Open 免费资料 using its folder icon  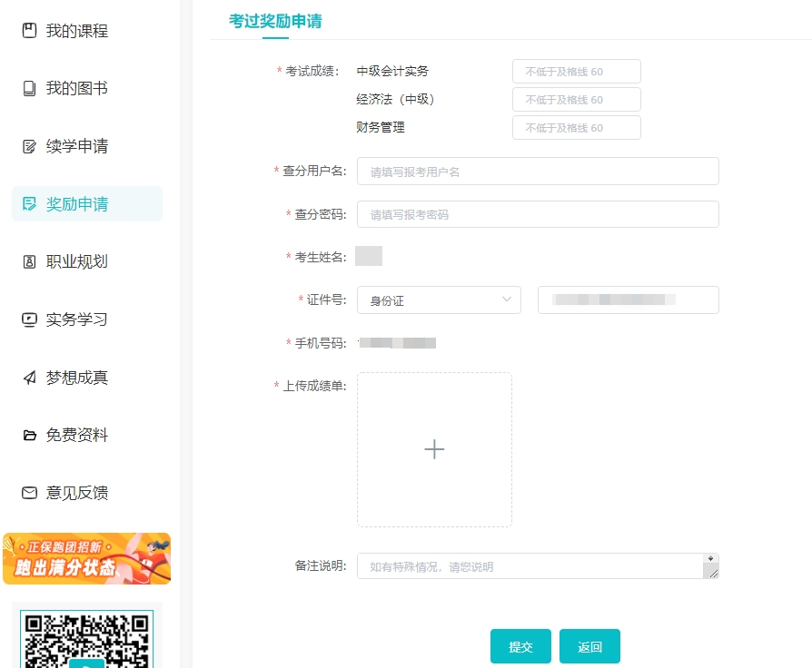tap(27, 435)
